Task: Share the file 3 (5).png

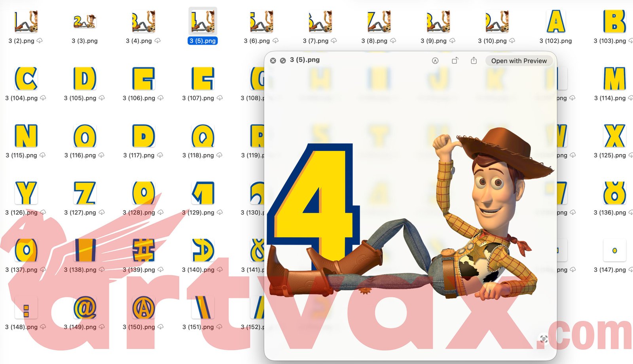Action: click(473, 60)
